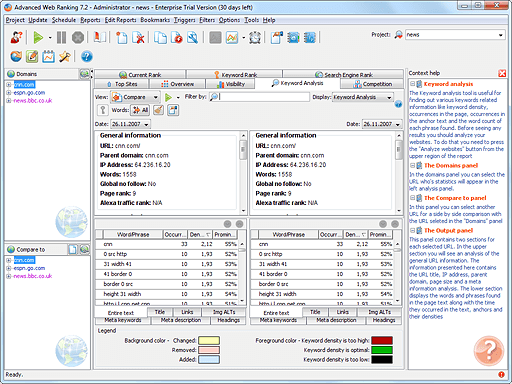Click the blue notebook with play icon

(x=310, y=37)
